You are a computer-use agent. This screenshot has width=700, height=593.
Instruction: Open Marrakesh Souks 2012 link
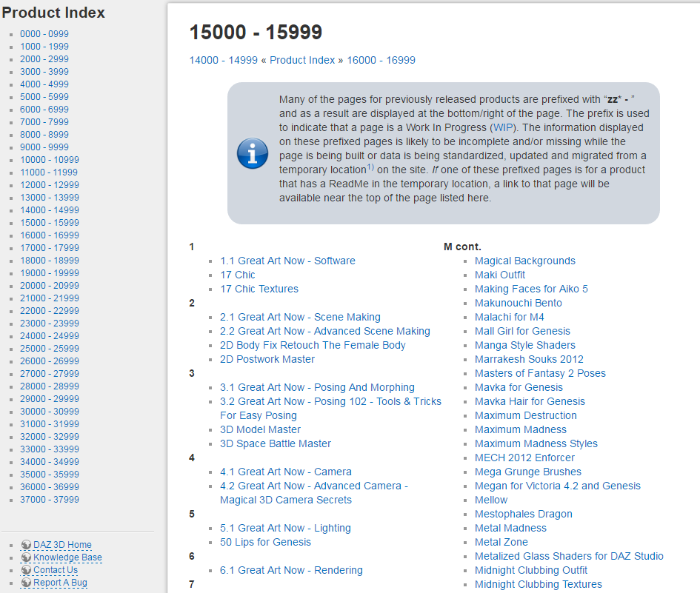[x=529, y=359]
